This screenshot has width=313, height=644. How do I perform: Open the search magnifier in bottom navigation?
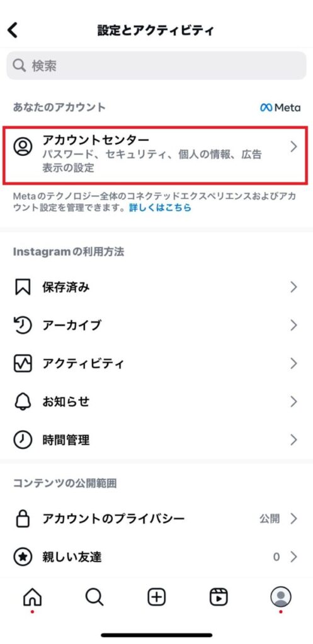point(94,597)
